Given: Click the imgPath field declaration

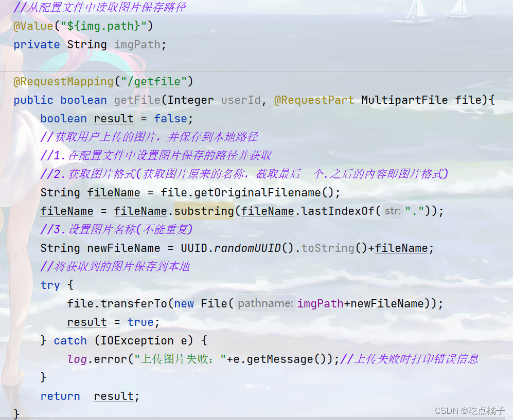Looking at the screenshot, I should point(138,44).
